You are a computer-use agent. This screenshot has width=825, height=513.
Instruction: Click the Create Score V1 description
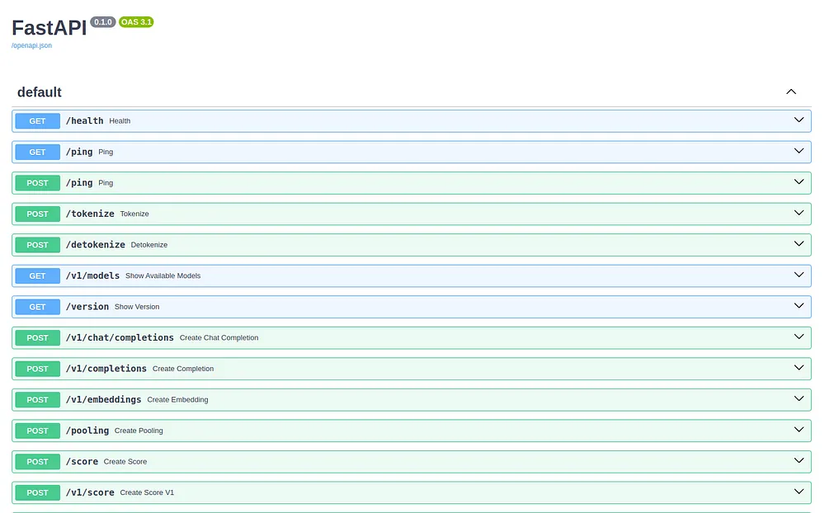147,493
